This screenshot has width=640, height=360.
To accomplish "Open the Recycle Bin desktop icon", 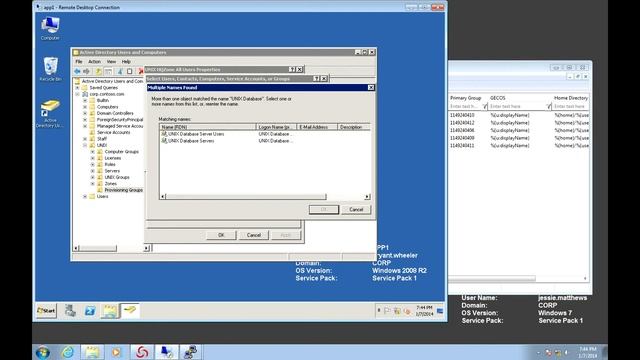I will [50, 69].
